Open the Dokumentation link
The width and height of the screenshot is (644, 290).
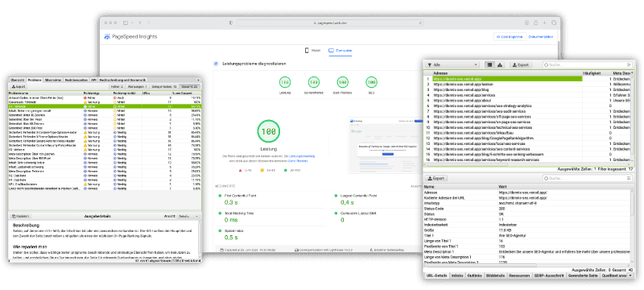540,36
